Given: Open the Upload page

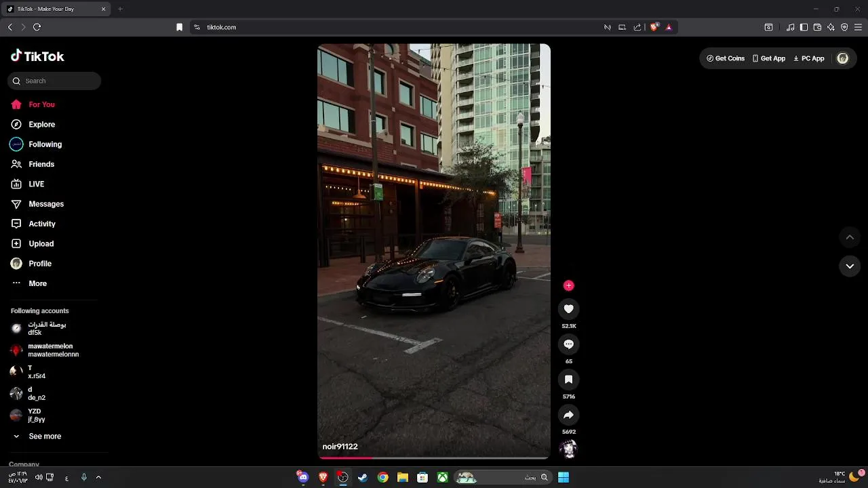Looking at the screenshot, I should tap(32, 244).
